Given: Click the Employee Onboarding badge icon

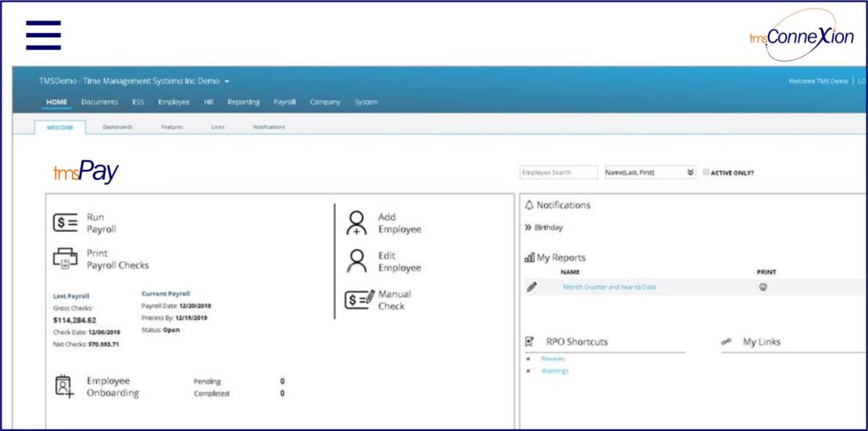Looking at the screenshot, I should [64, 386].
